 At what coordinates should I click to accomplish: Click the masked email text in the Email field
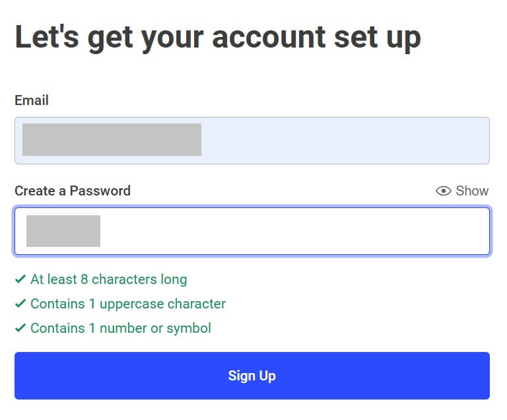[x=112, y=139]
